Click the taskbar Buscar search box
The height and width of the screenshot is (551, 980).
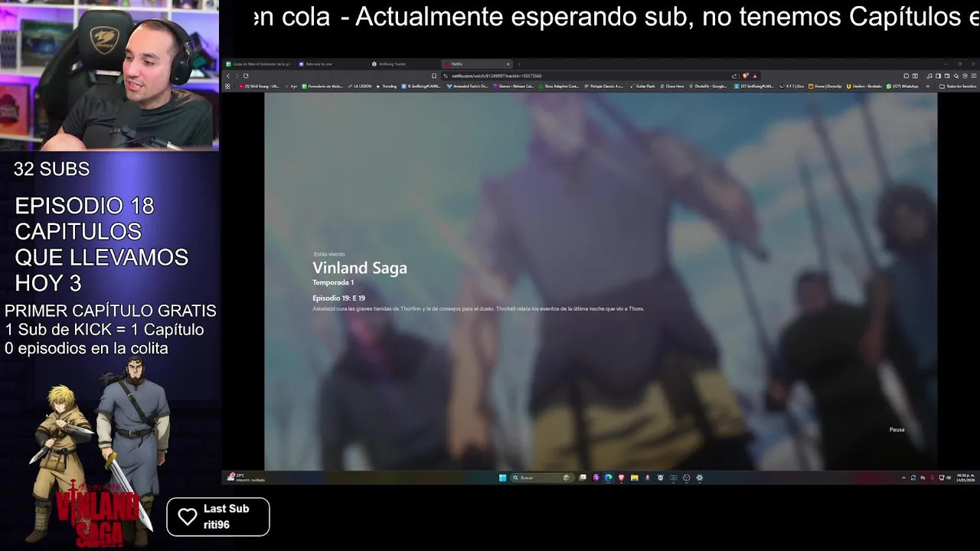(543, 478)
